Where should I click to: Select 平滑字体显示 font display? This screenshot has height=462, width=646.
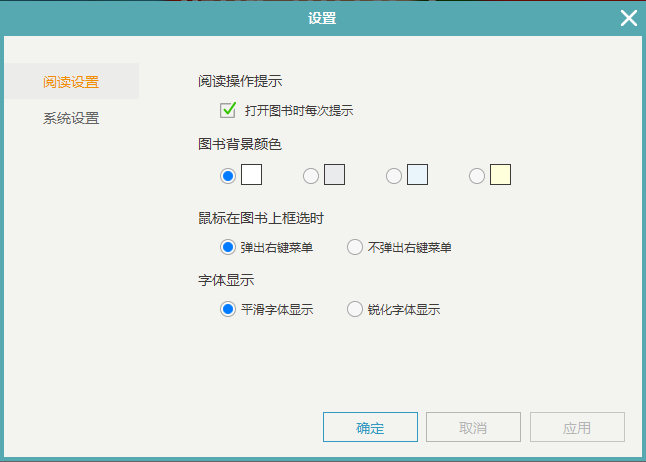(228, 309)
